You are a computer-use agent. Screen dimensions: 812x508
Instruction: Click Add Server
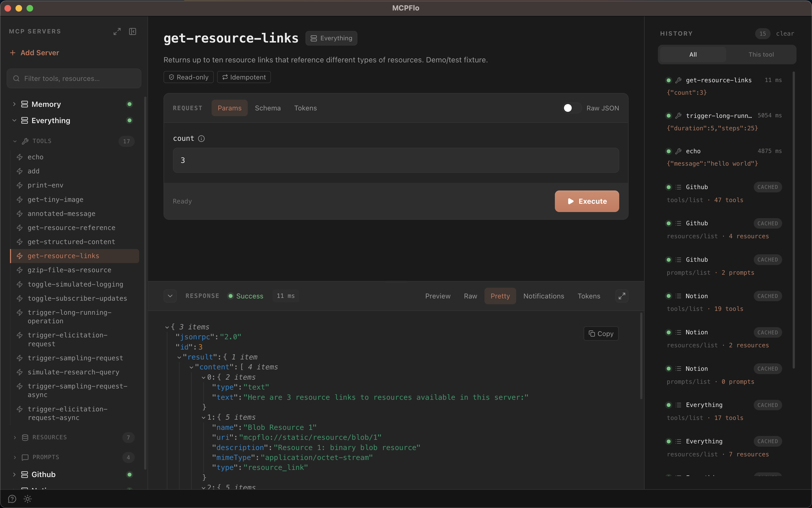34,53
